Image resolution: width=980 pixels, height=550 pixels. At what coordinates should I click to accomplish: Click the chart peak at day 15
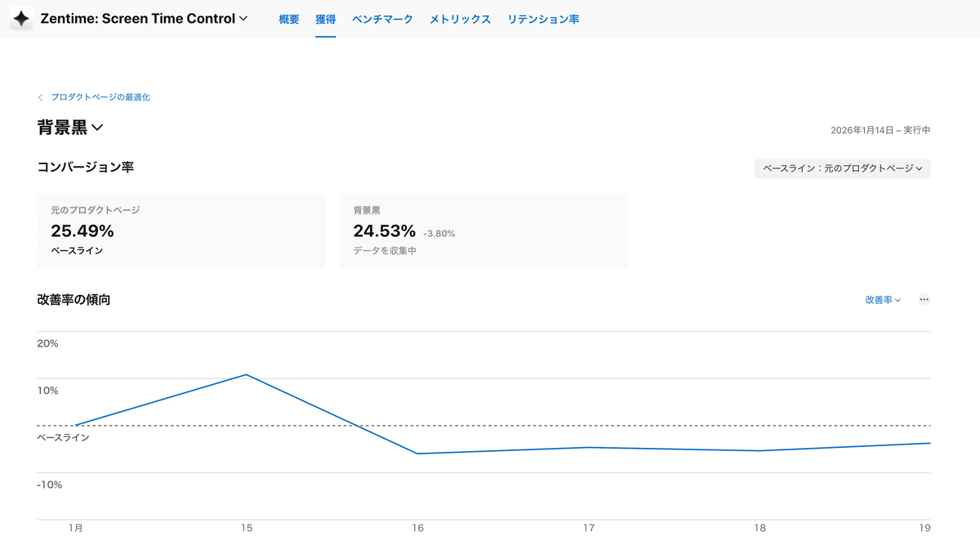click(x=247, y=374)
